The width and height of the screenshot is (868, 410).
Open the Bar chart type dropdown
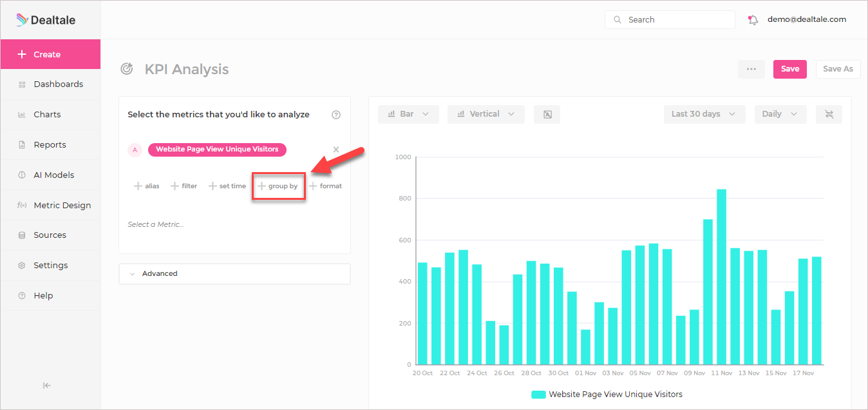pyautogui.click(x=408, y=114)
